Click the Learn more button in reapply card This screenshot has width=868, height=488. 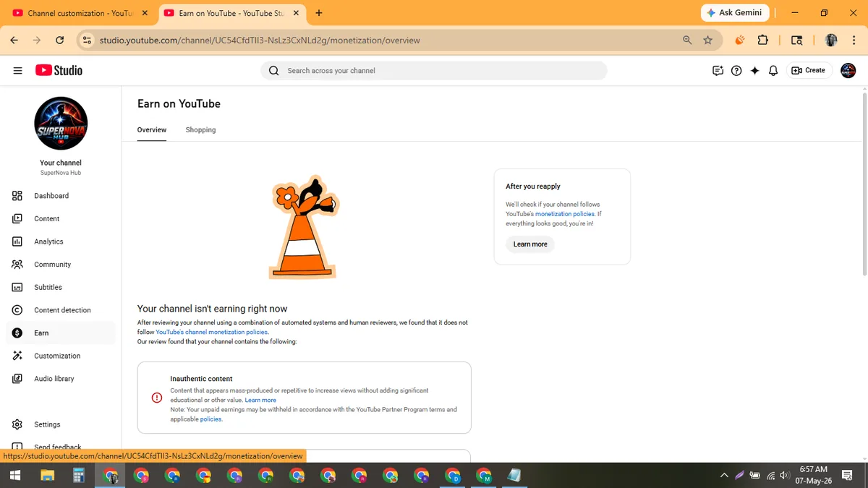pos(530,244)
